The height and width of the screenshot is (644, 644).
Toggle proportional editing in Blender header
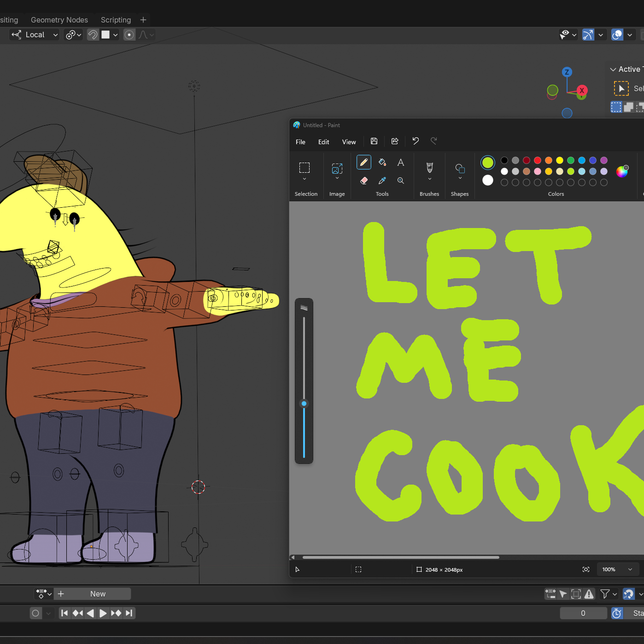(129, 35)
